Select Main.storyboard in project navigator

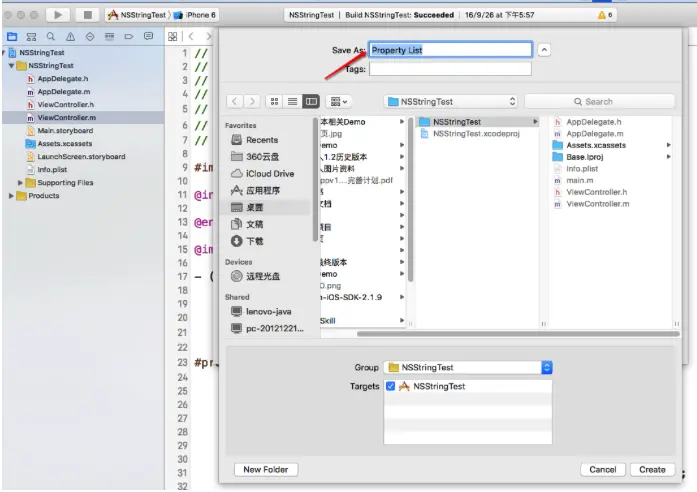coord(65,131)
